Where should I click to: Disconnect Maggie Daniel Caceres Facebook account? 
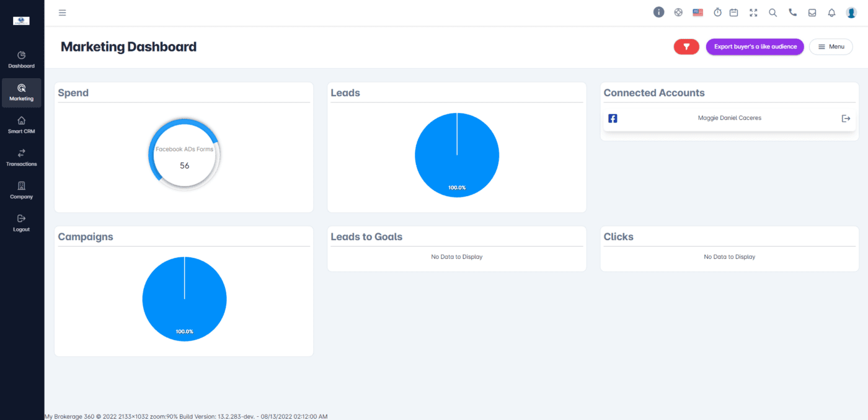point(846,118)
